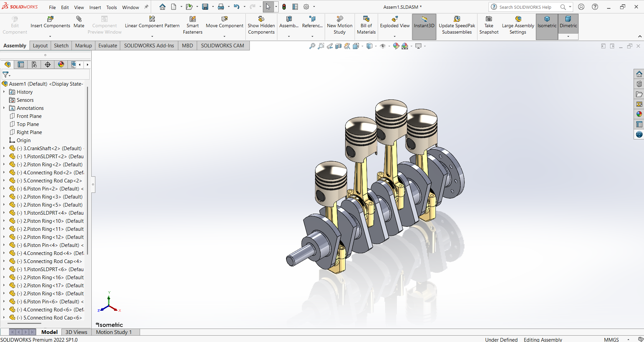Open the File menu
The image size is (644, 342).
tap(52, 7)
